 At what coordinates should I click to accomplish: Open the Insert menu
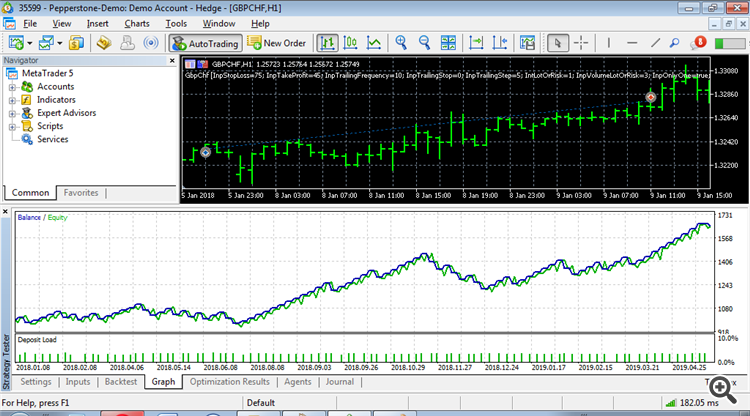[98, 23]
